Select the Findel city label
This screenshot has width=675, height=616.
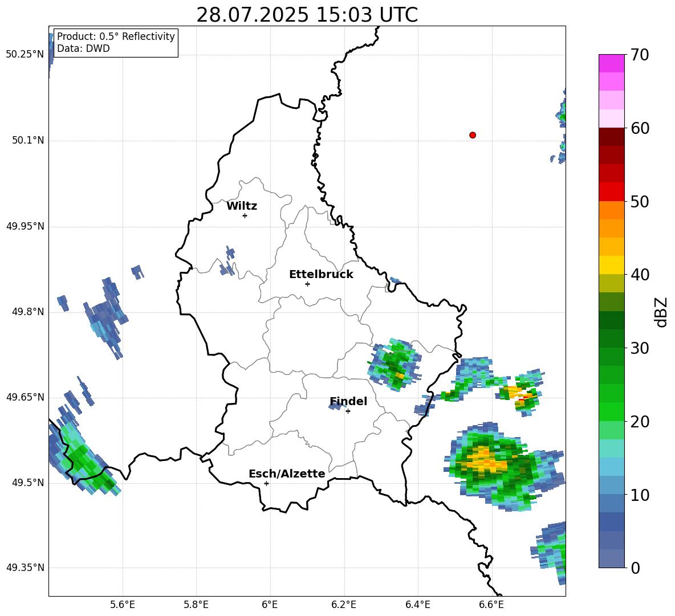tap(348, 401)
